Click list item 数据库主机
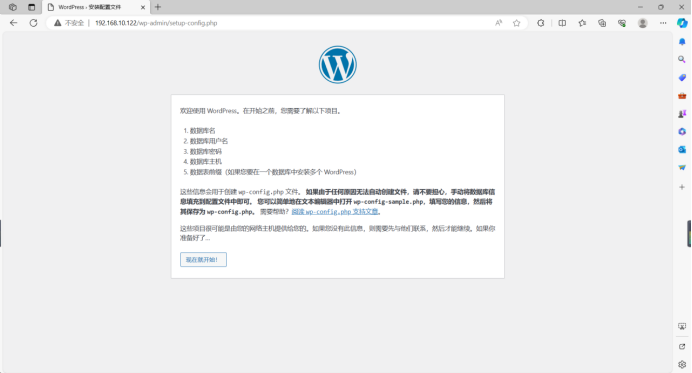692x373 pixels. click(206, 162)
